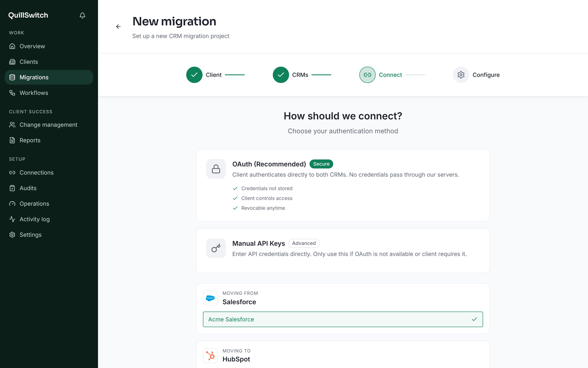The width and height of the screenshot is (588, 368).
Task: Click 'Credentials not stored' text
Action: click(267, 188)
